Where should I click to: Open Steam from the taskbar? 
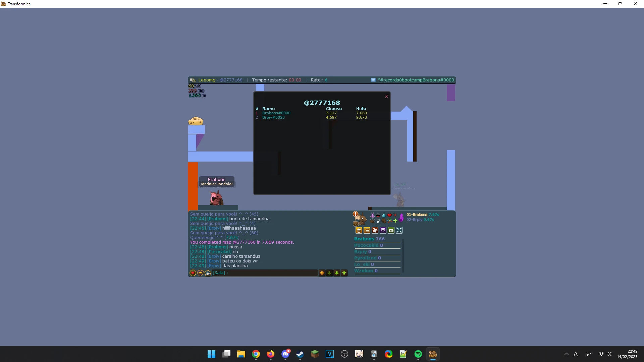coord(300,354)
